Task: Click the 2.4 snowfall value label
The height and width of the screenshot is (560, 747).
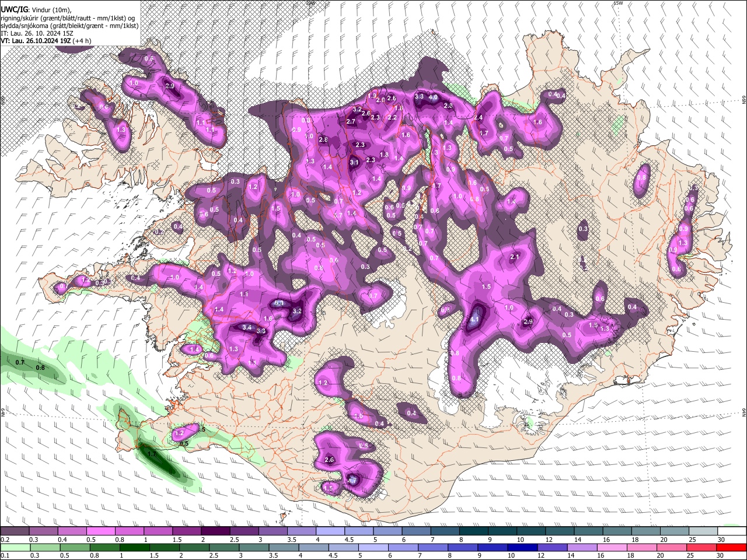Action: pyautogui.click(x=479, y=118)
